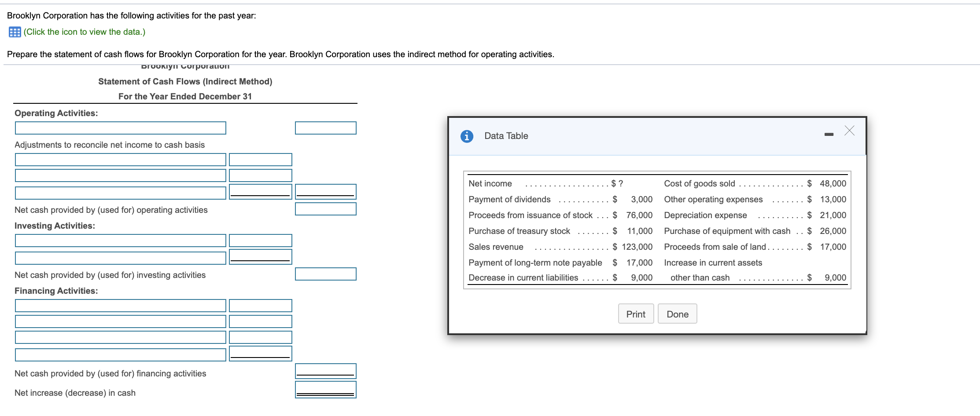
Task: Open the data table grid icon
Action: pos(15,32)
